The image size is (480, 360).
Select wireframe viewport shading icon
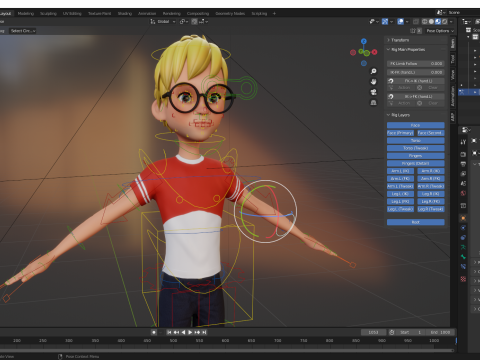pos(425,22)
